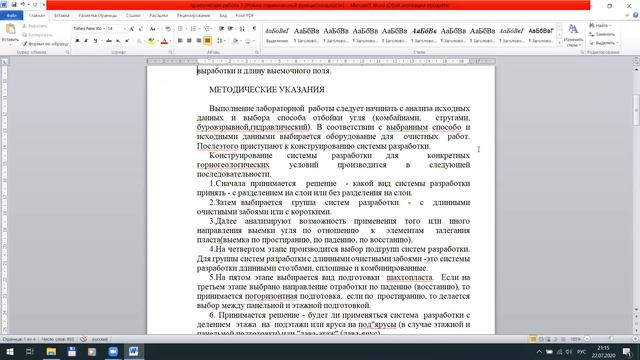
Task: Align text right
Action: click(x=199, y=41)
